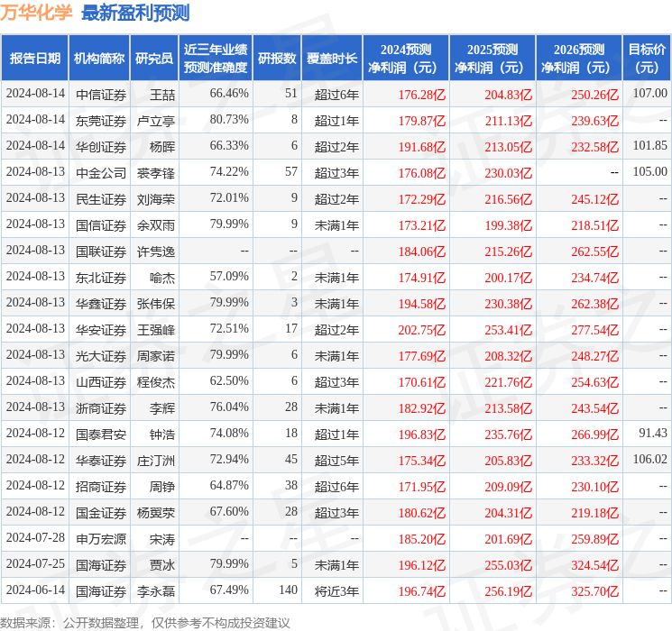Click the 202.75亿 2024 profit value
The height and width of the screenshot is (631, 672).
coord(422,329)
